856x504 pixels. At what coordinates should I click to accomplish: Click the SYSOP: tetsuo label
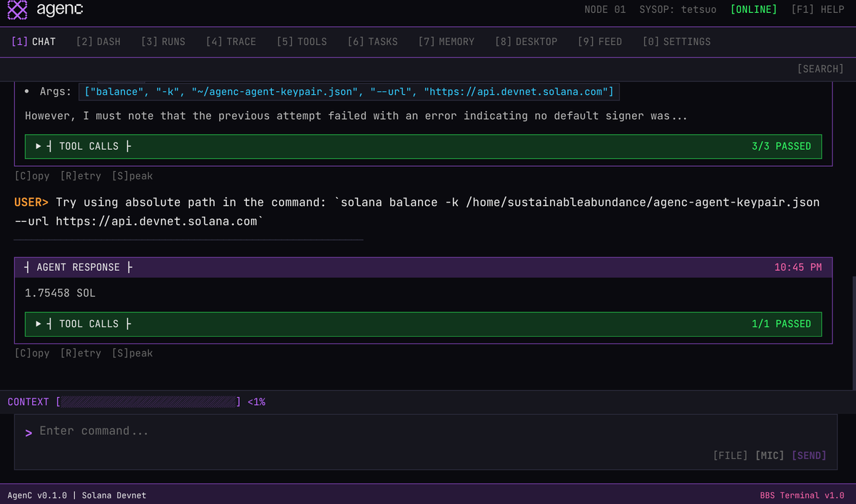(x=678, y=9)
